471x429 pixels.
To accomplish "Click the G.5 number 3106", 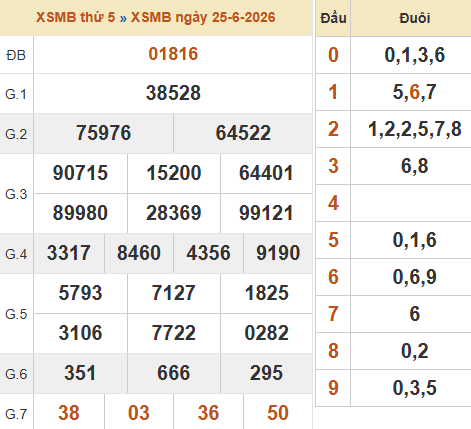I will [80, 333].
